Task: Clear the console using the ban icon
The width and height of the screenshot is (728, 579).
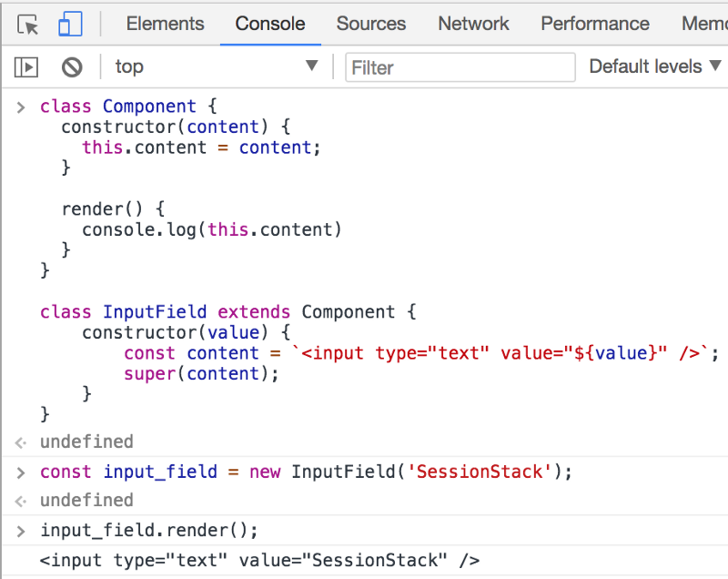Action: (x=72, y=66)
